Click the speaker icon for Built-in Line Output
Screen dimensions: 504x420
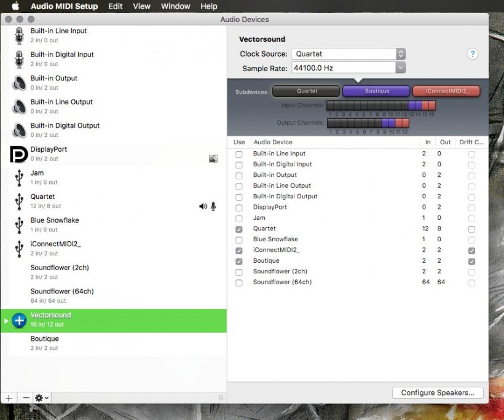19,107
